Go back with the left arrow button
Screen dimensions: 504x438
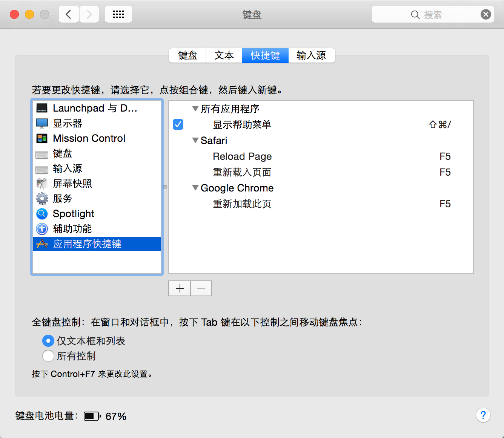point(69,15)
